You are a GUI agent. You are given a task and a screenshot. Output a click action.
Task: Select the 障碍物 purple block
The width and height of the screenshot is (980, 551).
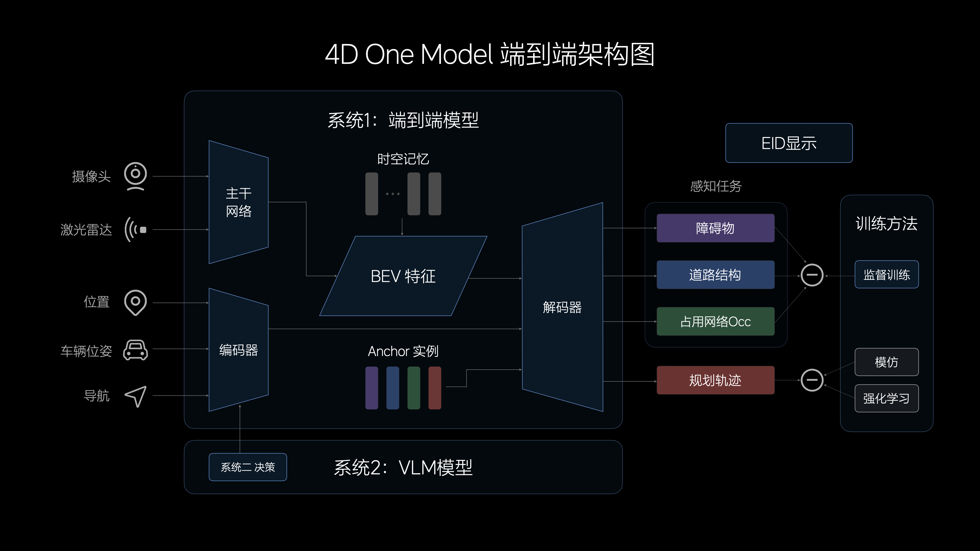tap(715, 228)
